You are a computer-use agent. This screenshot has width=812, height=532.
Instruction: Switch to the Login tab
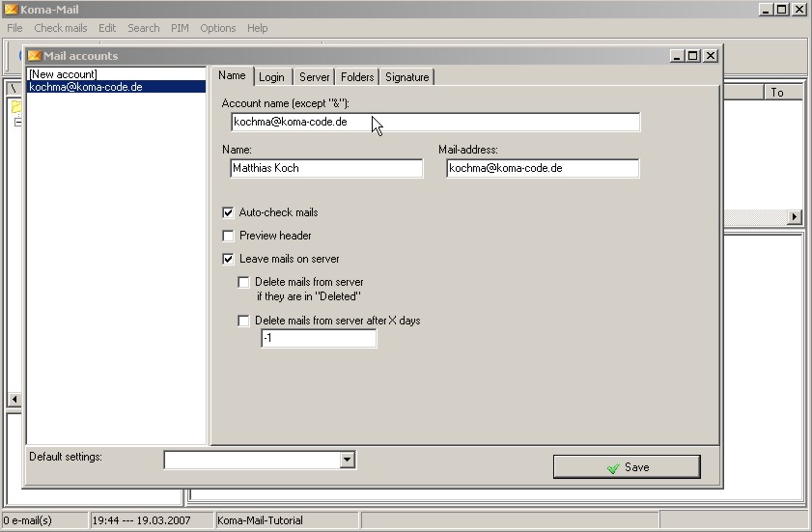(272, 77)
